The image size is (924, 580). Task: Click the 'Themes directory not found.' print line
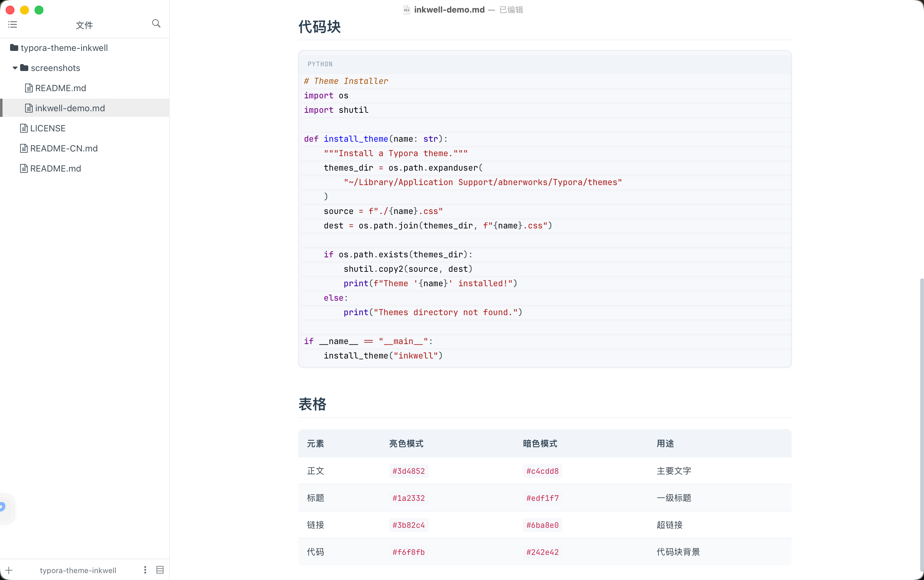433,312
